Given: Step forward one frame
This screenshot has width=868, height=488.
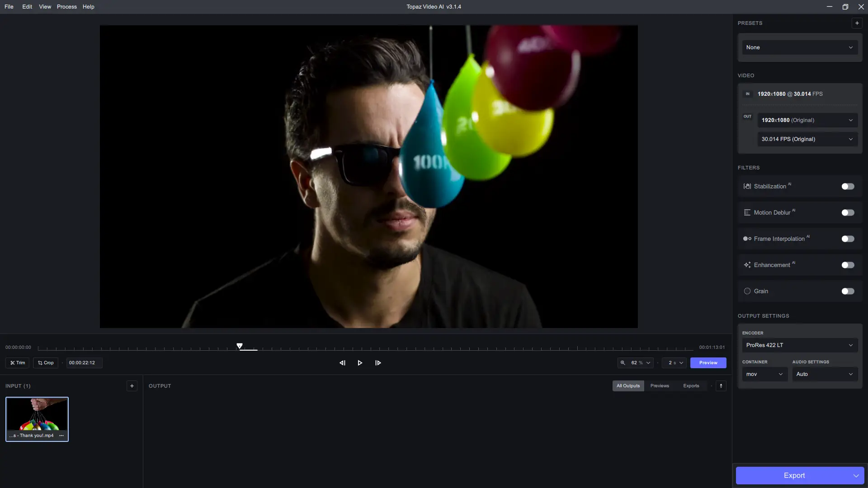Looking at the screenshot, I should tap(378, 363).
